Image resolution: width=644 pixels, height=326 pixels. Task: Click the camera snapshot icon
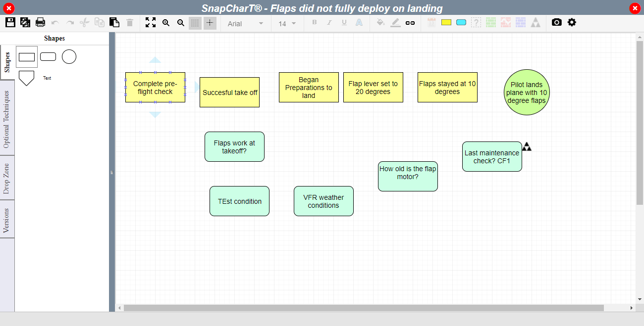click(x=557, y=22)
